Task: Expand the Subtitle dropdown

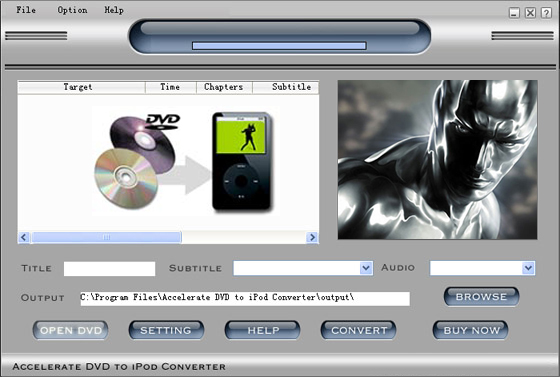Action: (366, 268)
